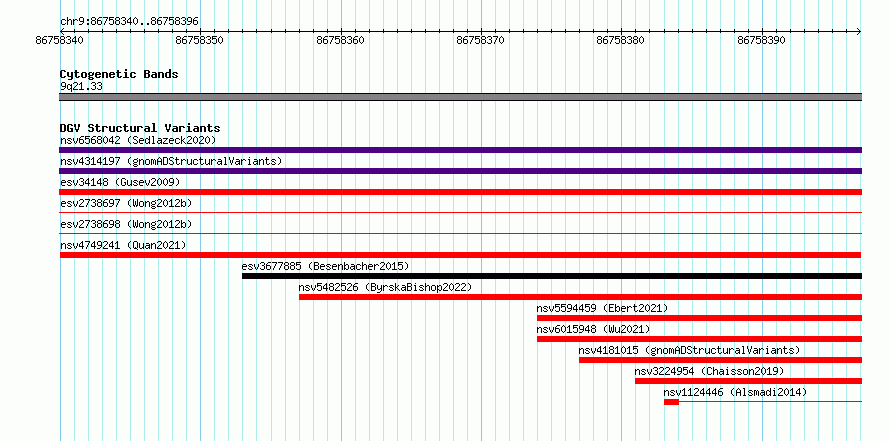890x441 pixels.
Task: Open the nsv5594459 (Ebert2021) label
Action: (602, 308)
